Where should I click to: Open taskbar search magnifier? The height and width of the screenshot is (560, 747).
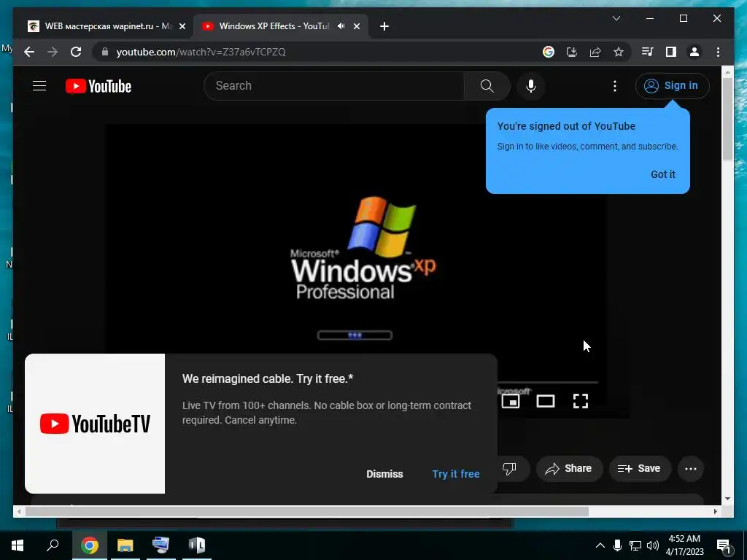point(53,545)
